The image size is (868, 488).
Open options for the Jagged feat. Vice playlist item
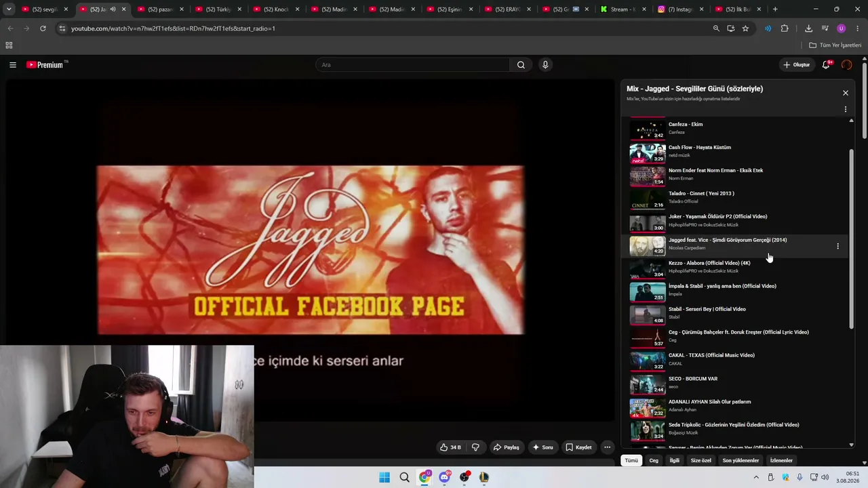(837, 247)
